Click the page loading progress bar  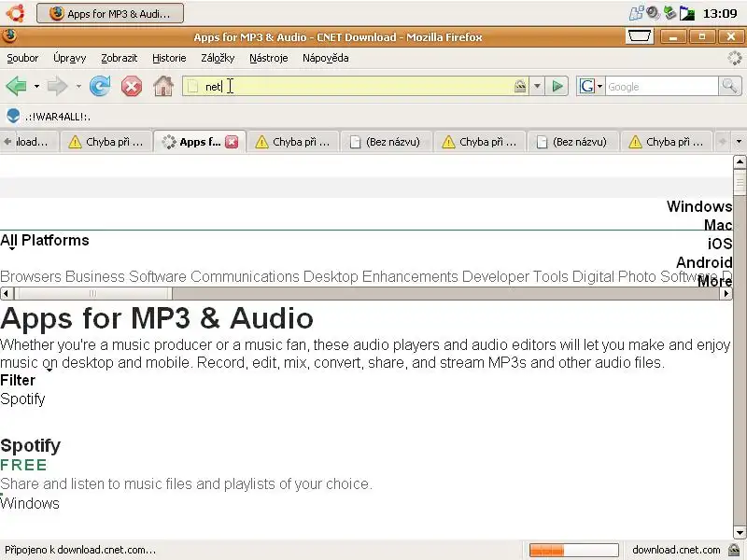[x=574, y=550]
